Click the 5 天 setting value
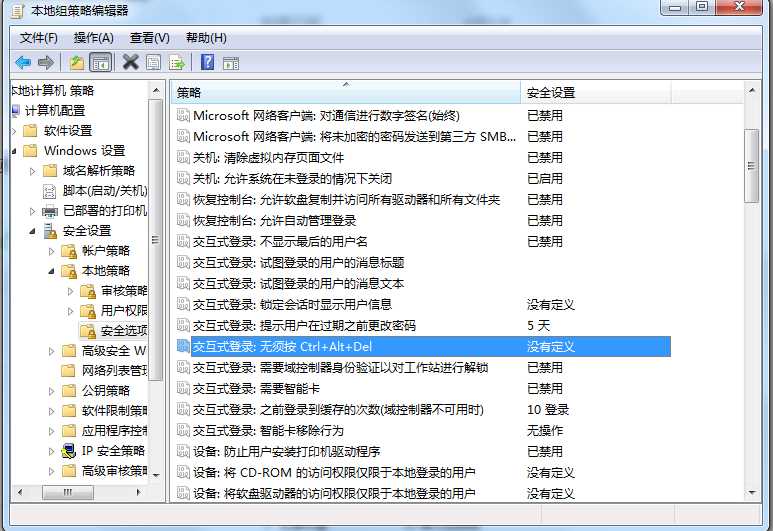This screenshot has height=531, width=773. point(538,325)
